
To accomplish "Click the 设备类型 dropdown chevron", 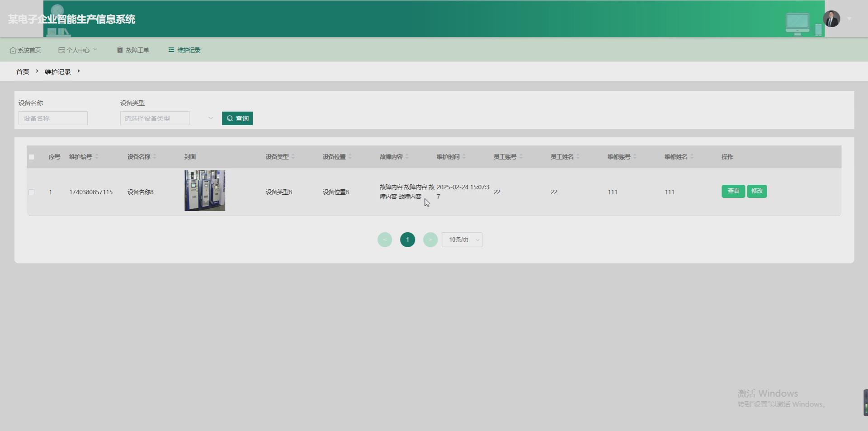I will [210, 118].
